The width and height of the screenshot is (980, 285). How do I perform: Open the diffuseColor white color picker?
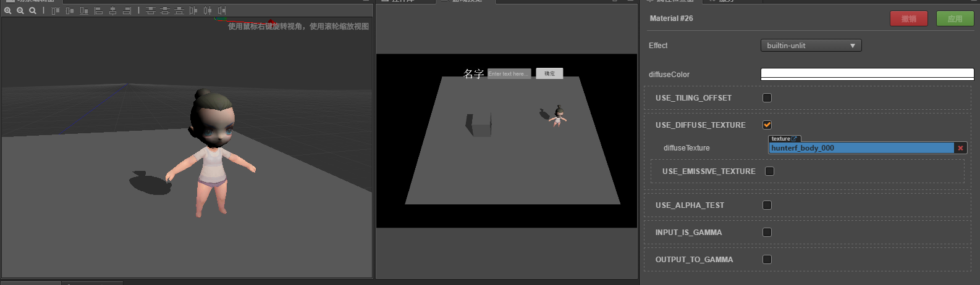pyautogui.click(x=867, y=74)
